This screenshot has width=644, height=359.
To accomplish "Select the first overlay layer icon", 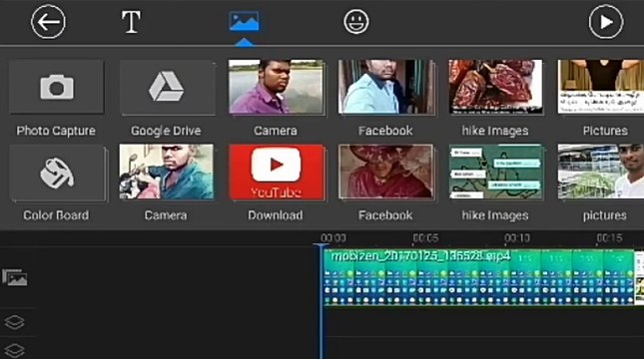I will pyautogui.click(x=14, y=322).
